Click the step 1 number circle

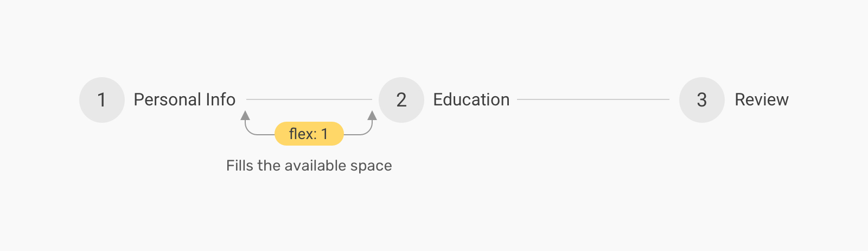click(x=102, y=100)
